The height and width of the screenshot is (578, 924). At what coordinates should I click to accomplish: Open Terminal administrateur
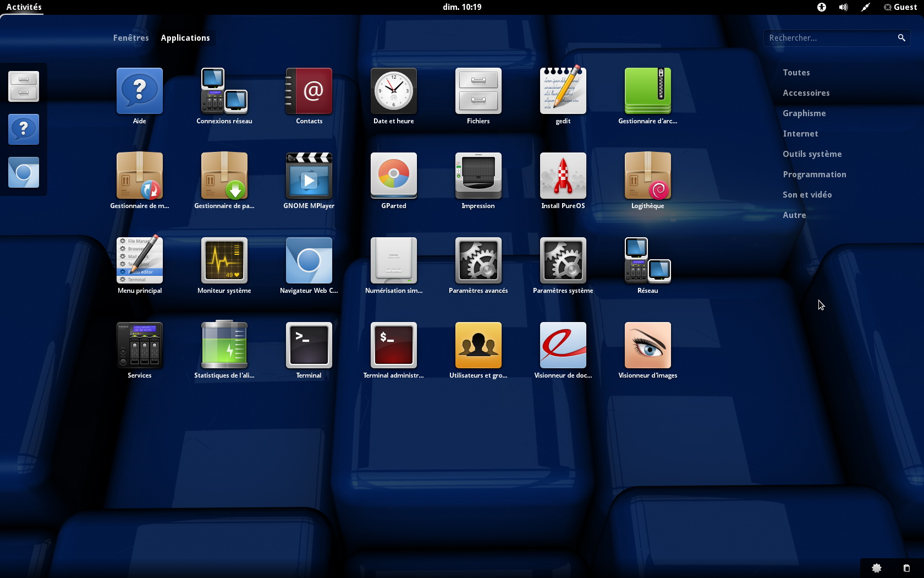click(x=393, y=345)
